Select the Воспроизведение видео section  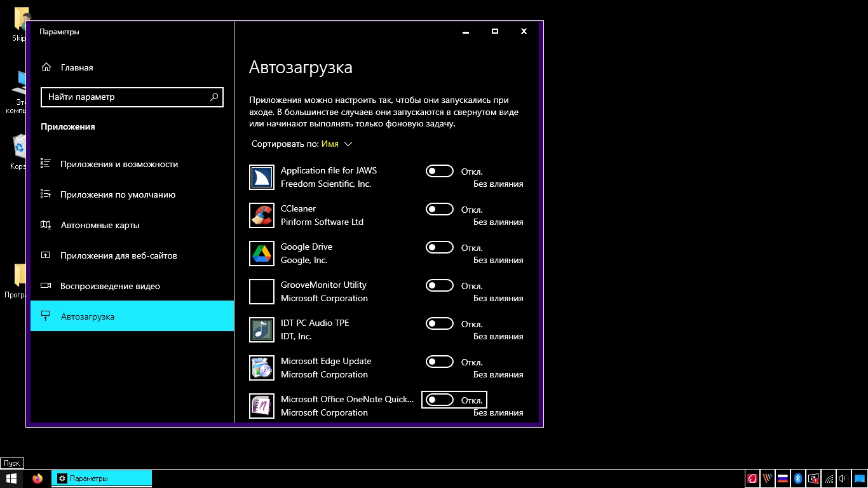(x=132, y=286)
